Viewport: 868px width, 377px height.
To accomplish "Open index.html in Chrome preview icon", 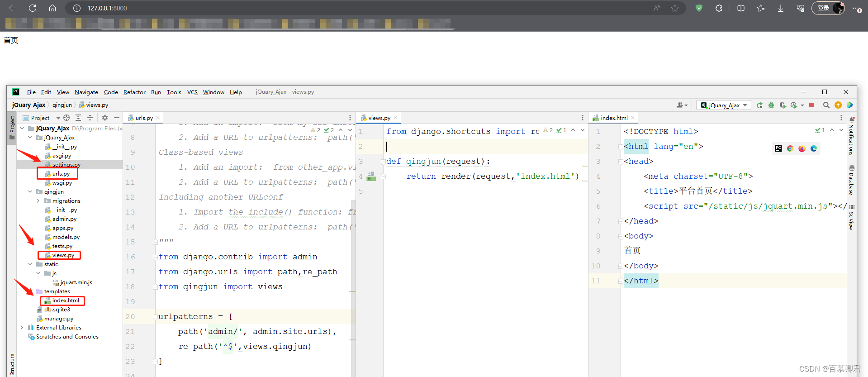I will coord(790,148).
